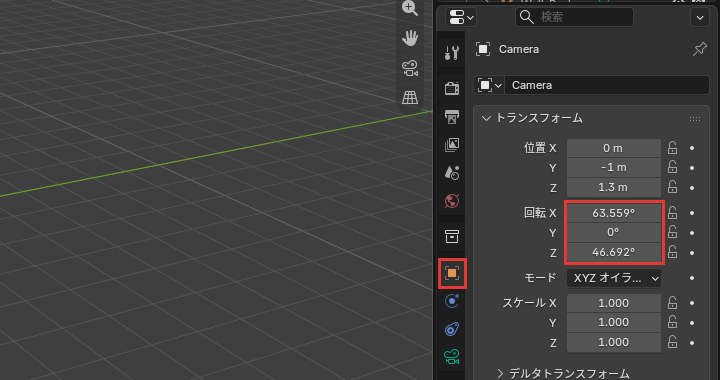Screen dimensions: 720x380
Task: Lock the 位置 Z axis
Action: click(672, 187)
